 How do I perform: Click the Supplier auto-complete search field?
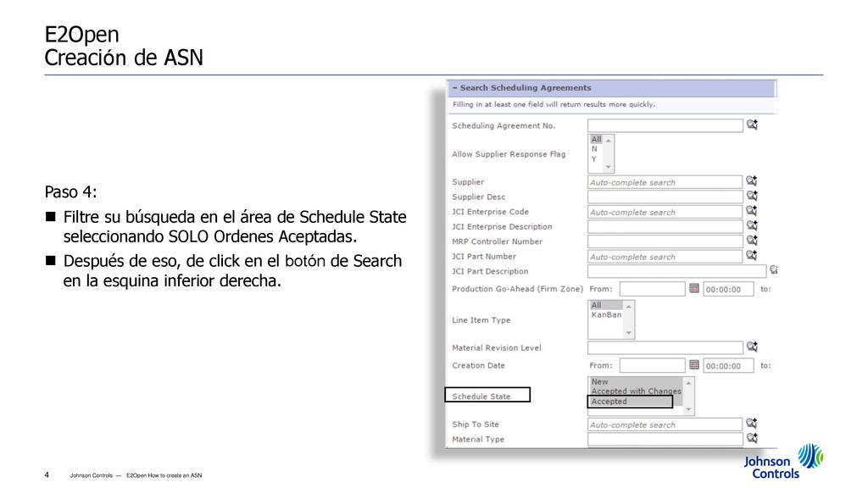click(665, 182)
